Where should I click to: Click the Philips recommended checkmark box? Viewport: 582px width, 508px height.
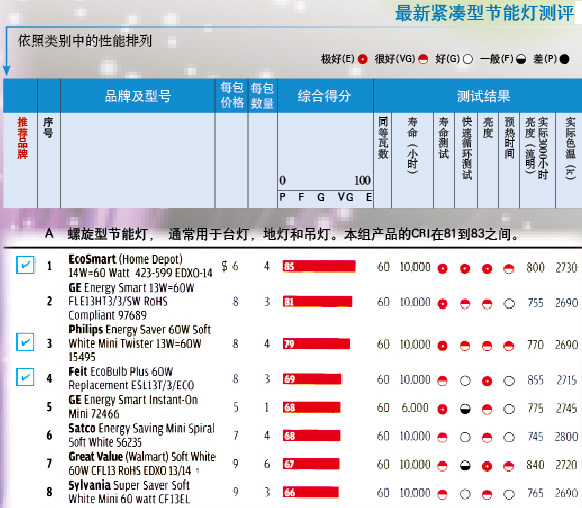click(25, 342)
